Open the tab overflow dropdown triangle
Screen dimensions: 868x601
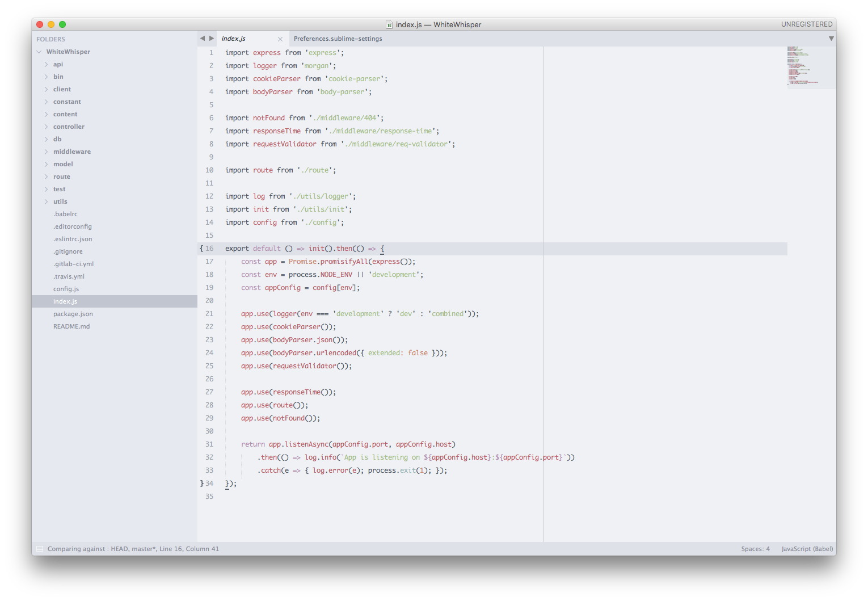pos(831,38)
